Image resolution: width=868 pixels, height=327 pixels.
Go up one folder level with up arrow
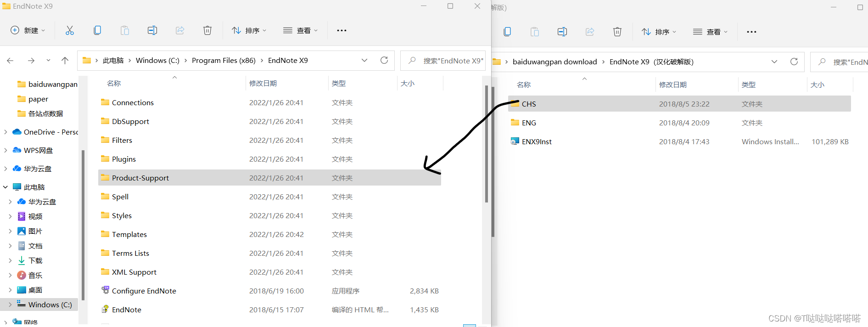(x=65, y=60)
